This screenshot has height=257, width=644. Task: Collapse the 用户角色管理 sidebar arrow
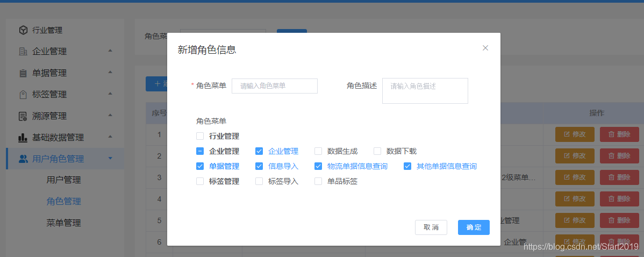click(110, 159)
